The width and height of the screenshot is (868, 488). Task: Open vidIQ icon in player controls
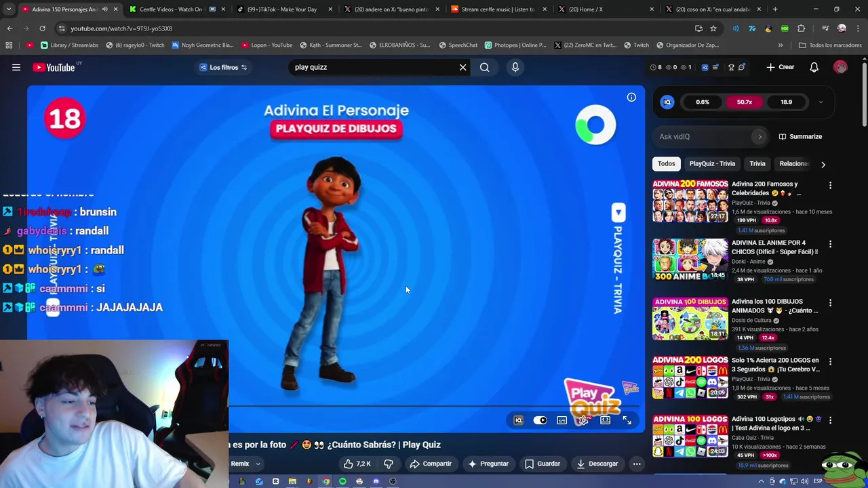point(518,420)
